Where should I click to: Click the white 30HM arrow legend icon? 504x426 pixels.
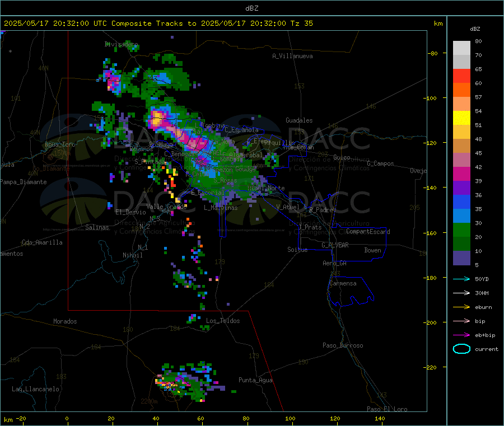[461, 293]
